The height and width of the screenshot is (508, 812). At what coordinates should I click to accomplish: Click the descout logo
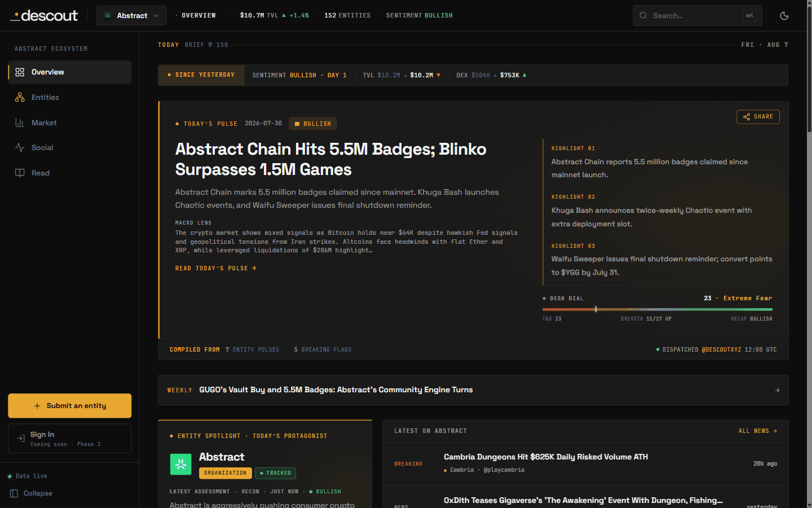(x=44, y=16)
